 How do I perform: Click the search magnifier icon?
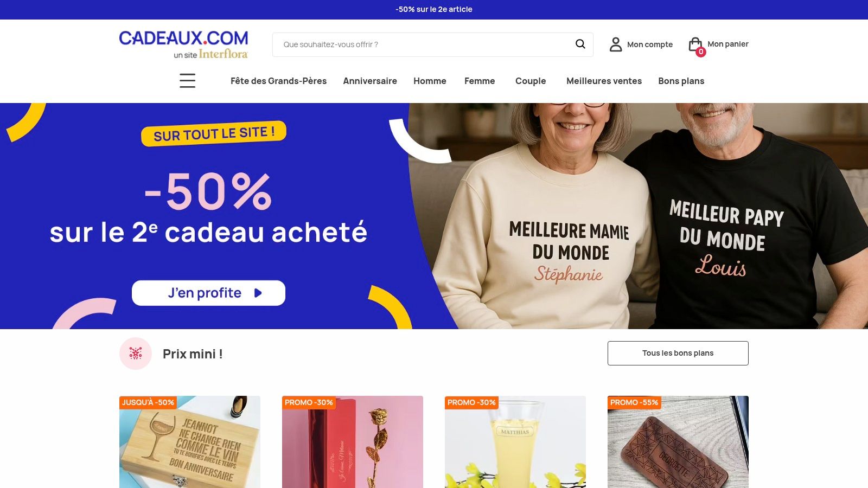(x=580, y=44)
